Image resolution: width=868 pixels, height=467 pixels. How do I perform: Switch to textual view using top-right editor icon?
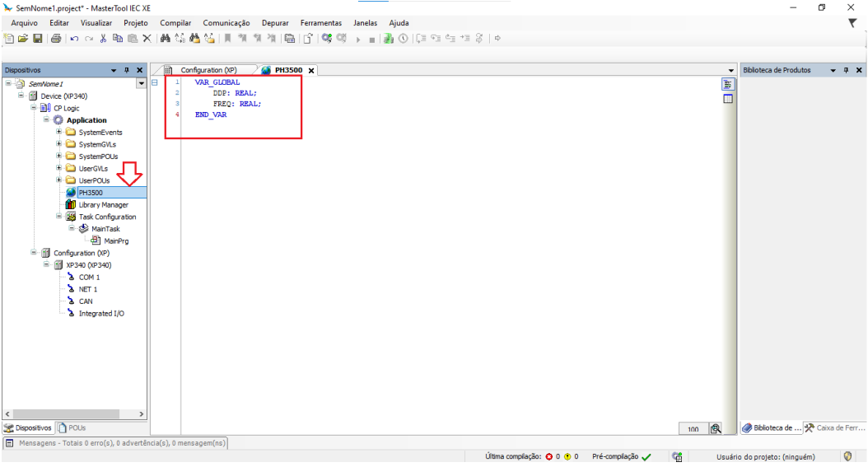[x=728, y=85]
